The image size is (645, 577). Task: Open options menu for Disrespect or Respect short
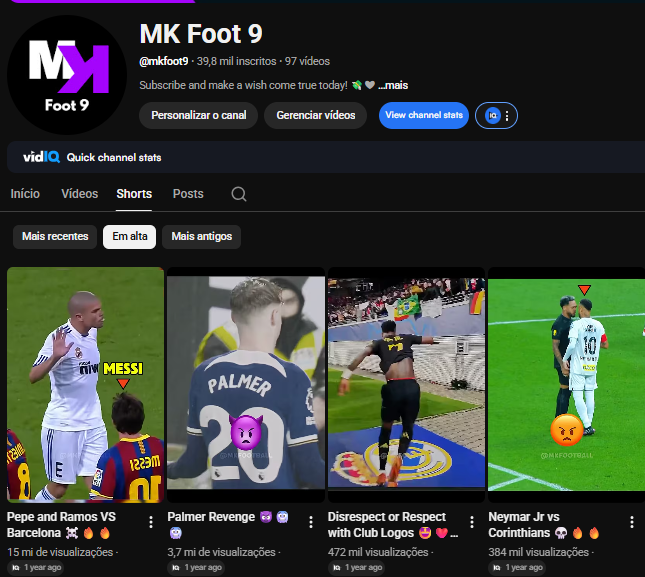(x=472, y=522)
